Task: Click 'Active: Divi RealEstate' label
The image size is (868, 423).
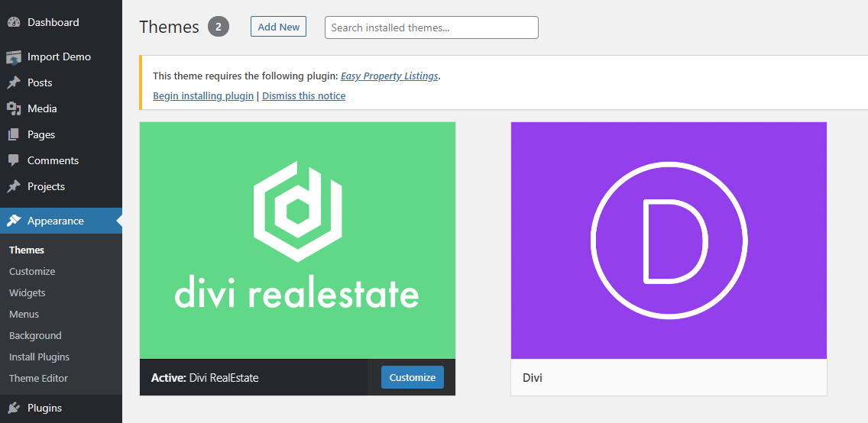Action: 205,378
